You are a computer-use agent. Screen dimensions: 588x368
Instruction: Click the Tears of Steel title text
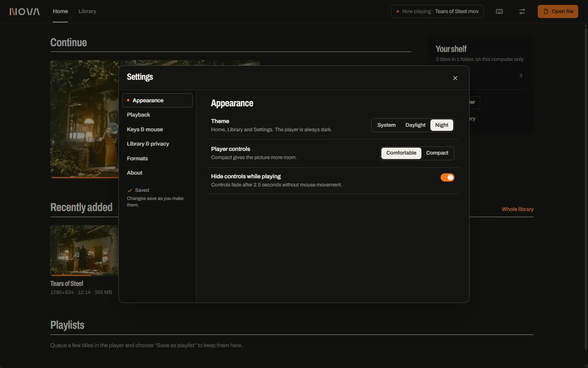67,283
